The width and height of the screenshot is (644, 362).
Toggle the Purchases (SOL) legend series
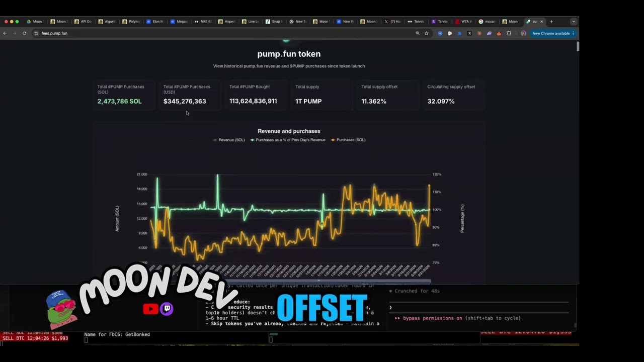pyautogui.click(x=348, y=140)
